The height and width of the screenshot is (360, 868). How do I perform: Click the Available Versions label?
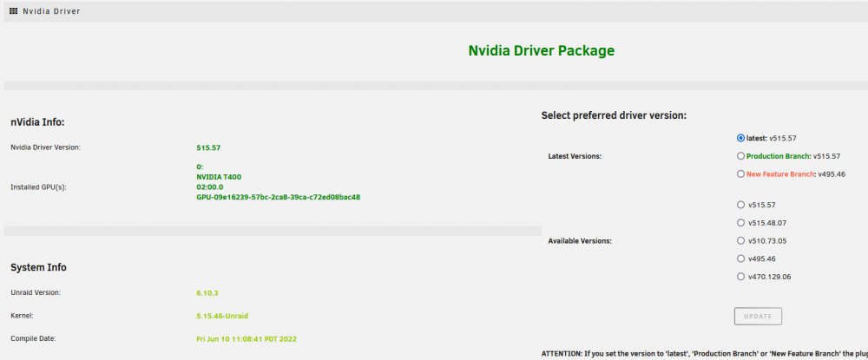click(x=580, y=241)
